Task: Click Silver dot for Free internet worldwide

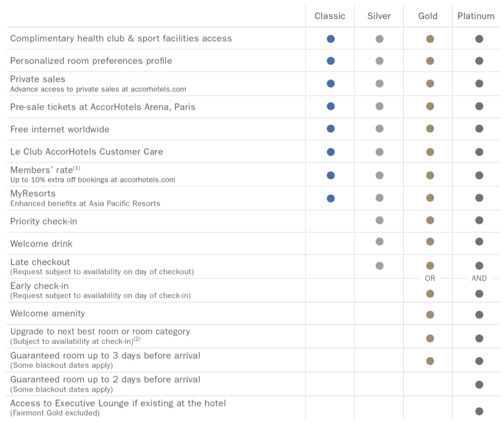Action: click(x=380, y=129)
